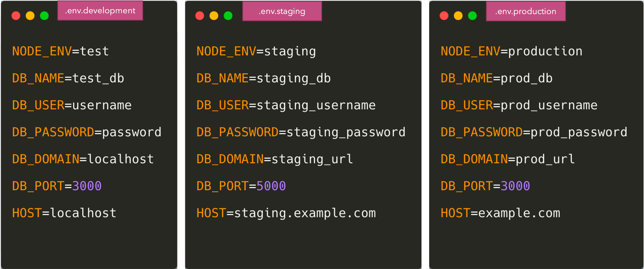Click the red close icon on production window
The height and width of the screenshot is (269, 644).
pyautogui.click(x=444, y=15)
